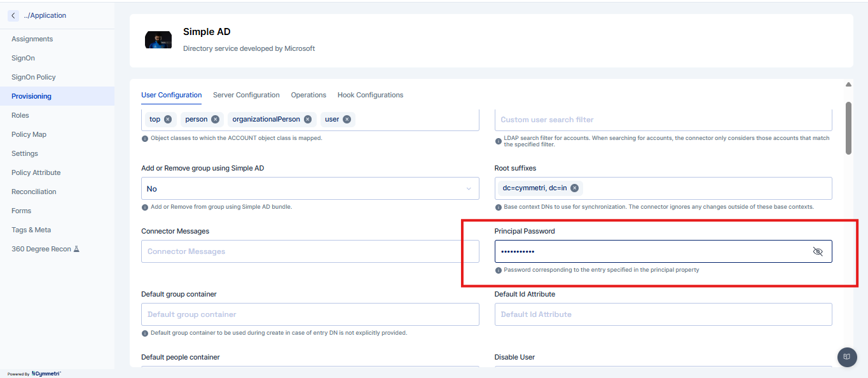The width and height of the screenshot is (868, 378).
Task: Click inside the Root suffixes field
Action: (x=663, y=188)
